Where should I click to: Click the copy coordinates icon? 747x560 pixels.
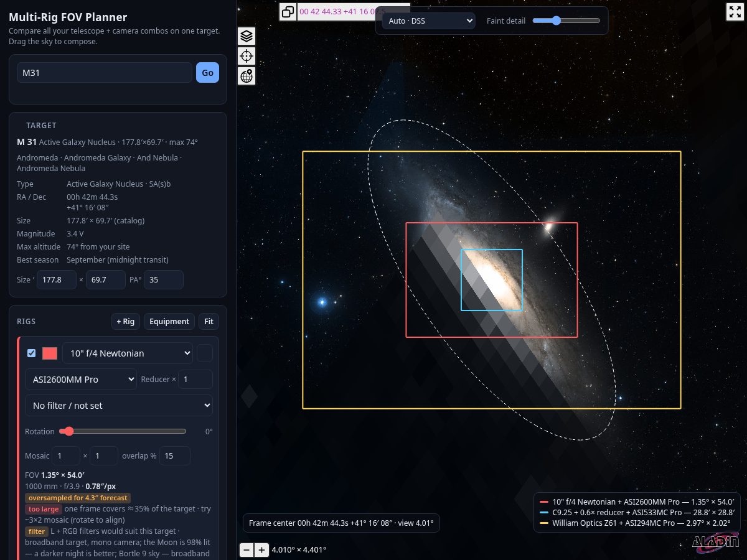[x=288, y=11]
